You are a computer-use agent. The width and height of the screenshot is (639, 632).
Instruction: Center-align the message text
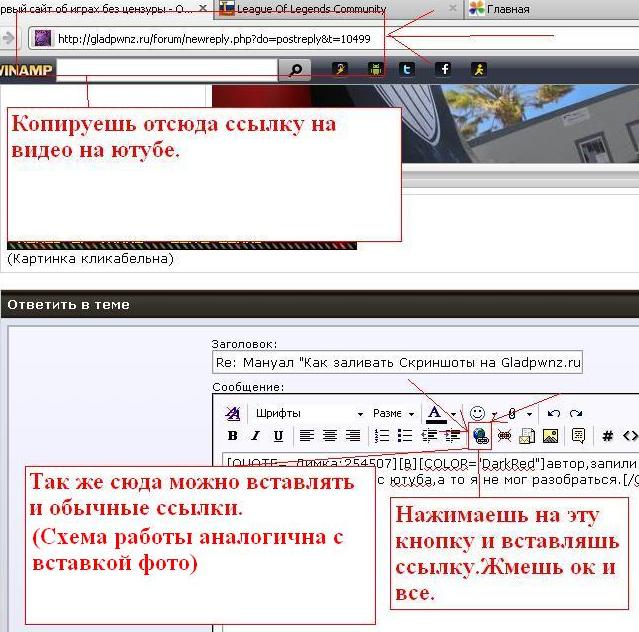[330, 436]
